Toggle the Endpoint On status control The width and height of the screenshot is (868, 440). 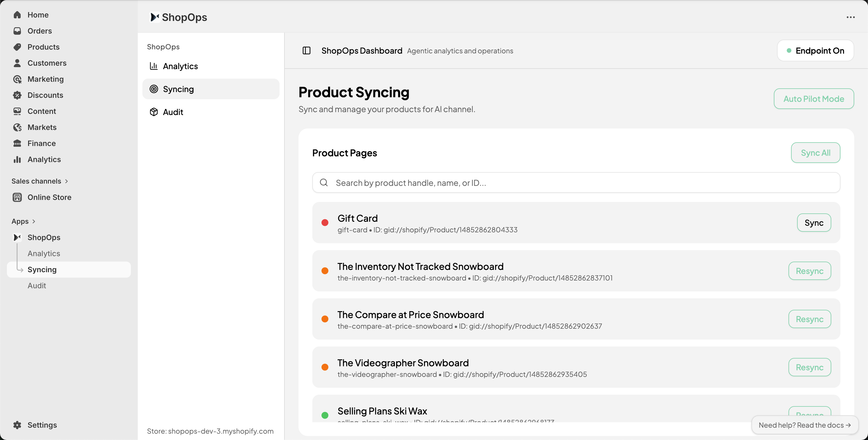[x=815, y=50]
